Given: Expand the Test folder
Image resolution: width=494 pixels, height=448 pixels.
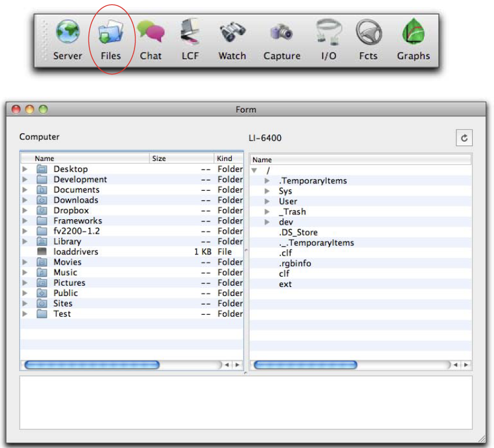Looking at the screenshot, I should 25,314.
